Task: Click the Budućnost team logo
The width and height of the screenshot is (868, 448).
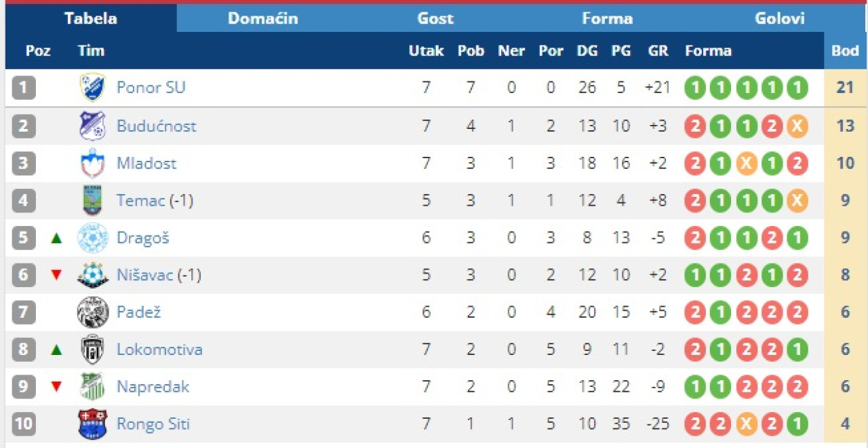Action: point(92,126)
